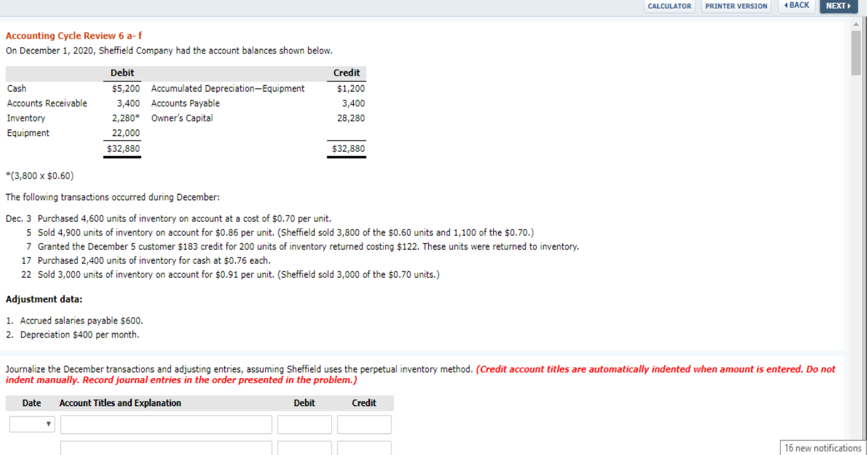Image resolution: width=868 pixels, height=455 pixels.
Task: Select the Accounts Payable label
Action: (x=186, y=103)
